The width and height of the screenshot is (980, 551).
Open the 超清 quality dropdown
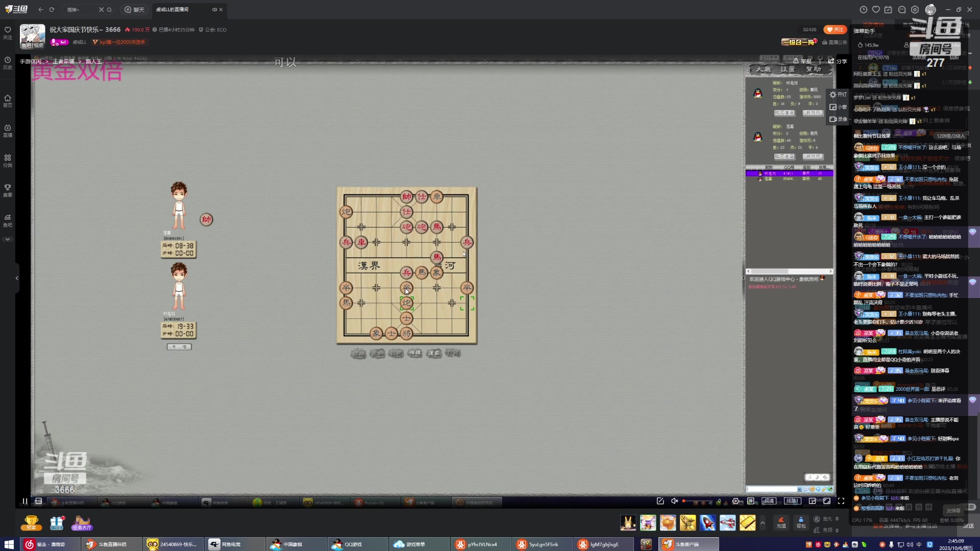pos(769,501)
